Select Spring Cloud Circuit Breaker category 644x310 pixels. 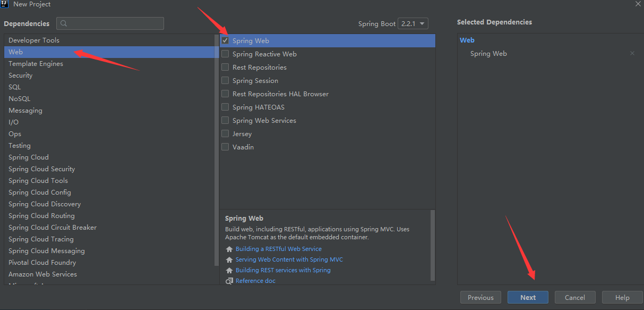tap(109, 228)
